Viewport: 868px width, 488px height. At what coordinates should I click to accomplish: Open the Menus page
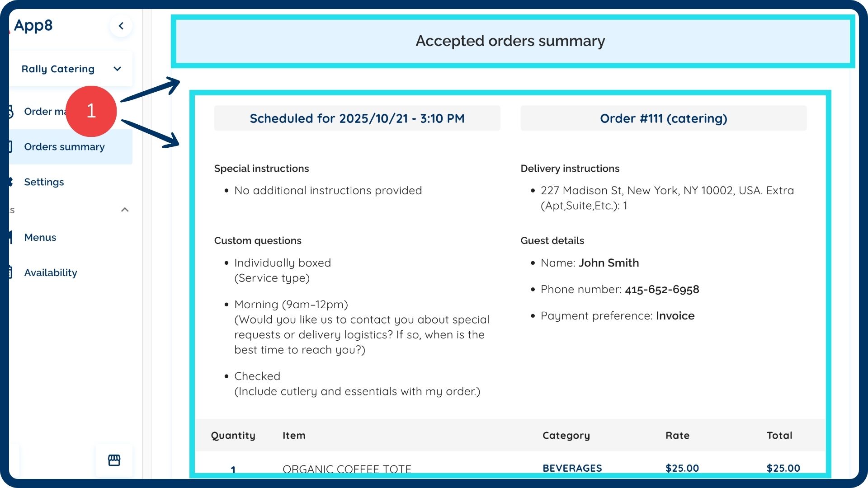pyautogui.click(x=40, y=237)
